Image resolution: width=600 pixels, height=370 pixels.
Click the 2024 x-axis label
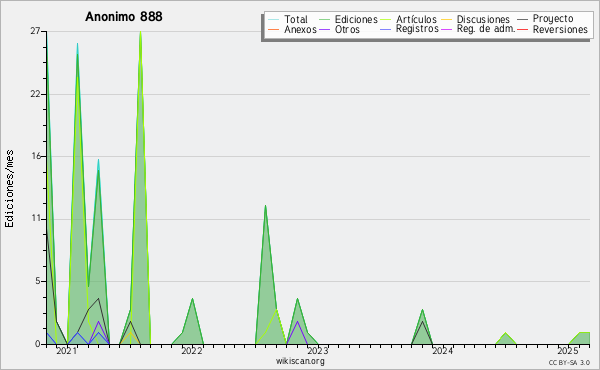tap(443, 351)
